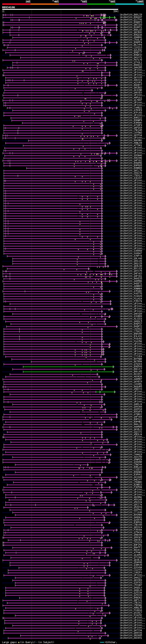Screen dimensions: 146x644
Task: Click the UniRef100_Q6YXX5 label
Action: tap(131, 77)
